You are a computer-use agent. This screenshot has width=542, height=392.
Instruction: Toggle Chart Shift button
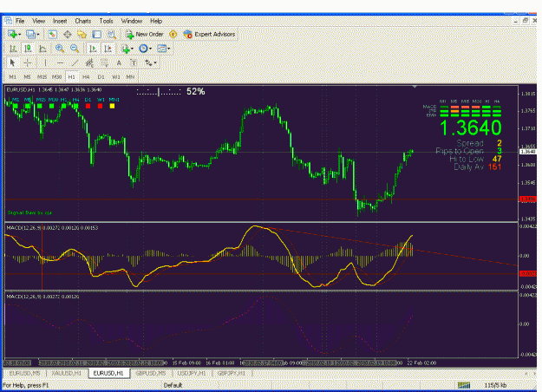pos(108,49)
